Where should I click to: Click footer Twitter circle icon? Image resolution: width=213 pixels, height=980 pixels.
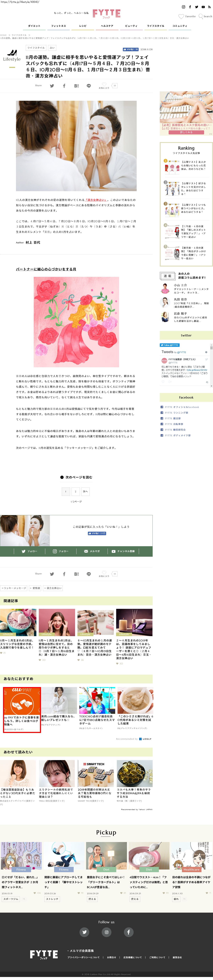(85, 932)
